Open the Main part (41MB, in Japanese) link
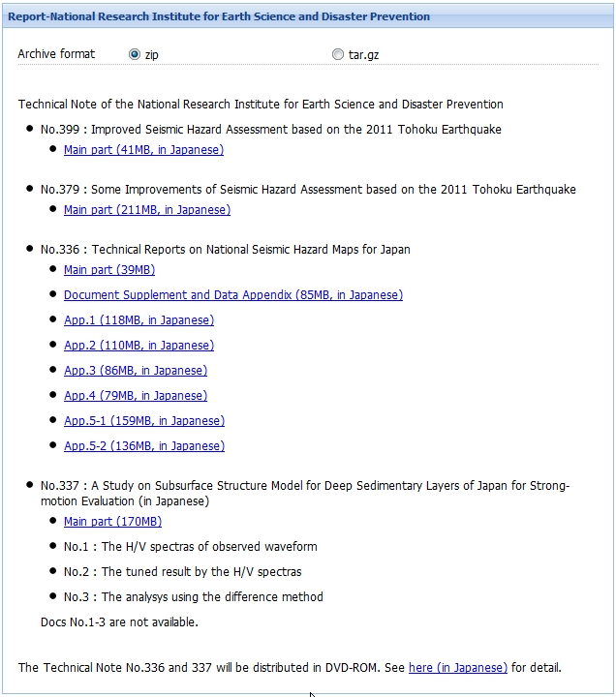The width and height of the screenshot is (616, 697). click(143, 150)
